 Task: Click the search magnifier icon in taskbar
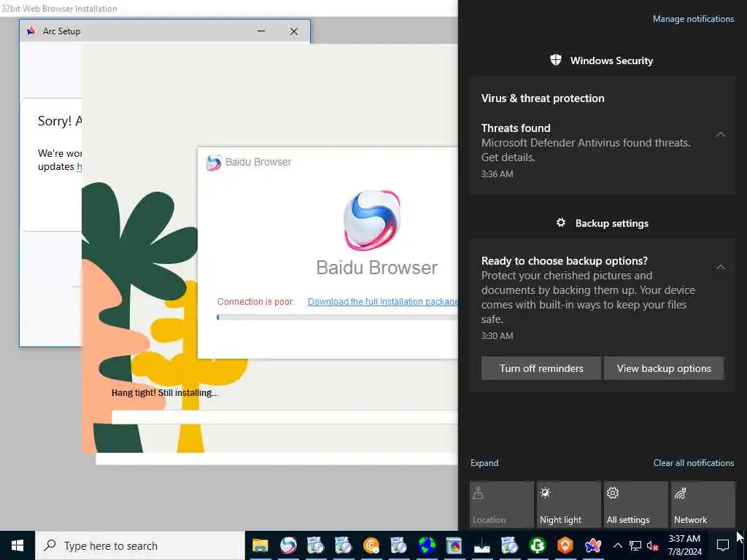tap(50, 545)
